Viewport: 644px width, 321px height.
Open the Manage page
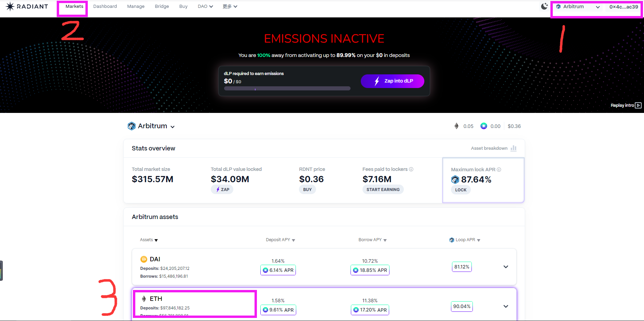[136, 6]
